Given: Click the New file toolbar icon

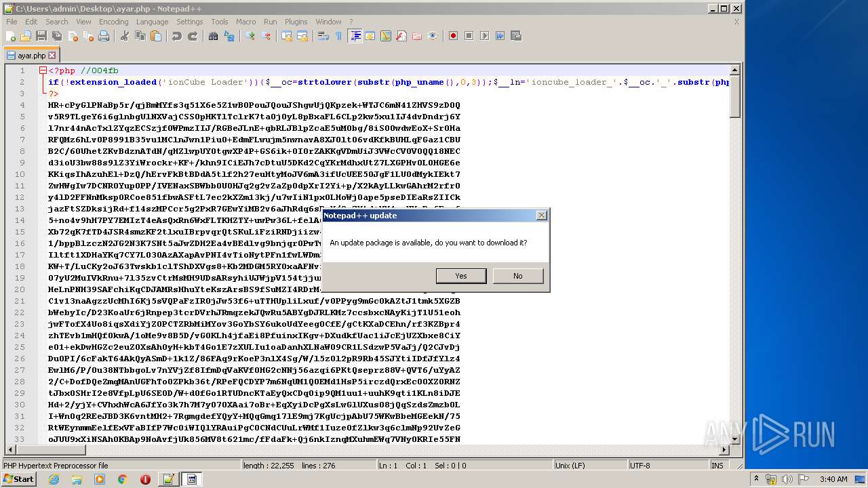Looking at the screenshot, I should [x=11, y=36].
